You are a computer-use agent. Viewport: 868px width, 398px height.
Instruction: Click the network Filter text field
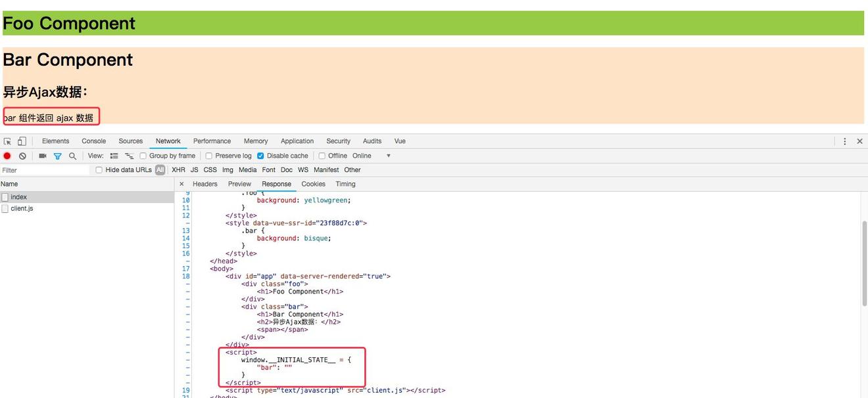45,170
